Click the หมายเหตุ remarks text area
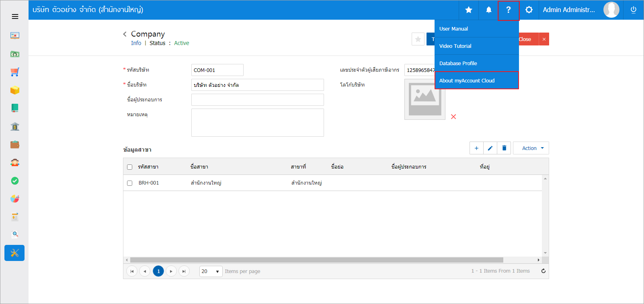This screenshot has width=644, height=304. click(x=258, y=123)
